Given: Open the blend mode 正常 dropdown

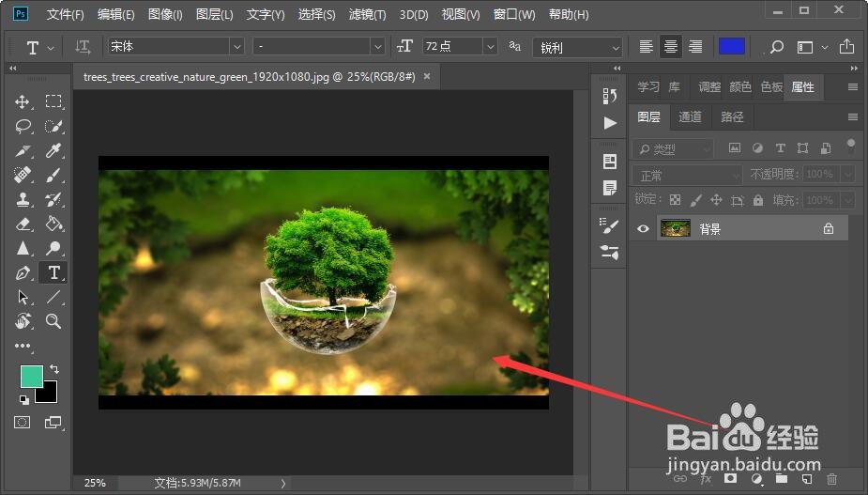Looking at the screenshot, I should pos(687,175).
